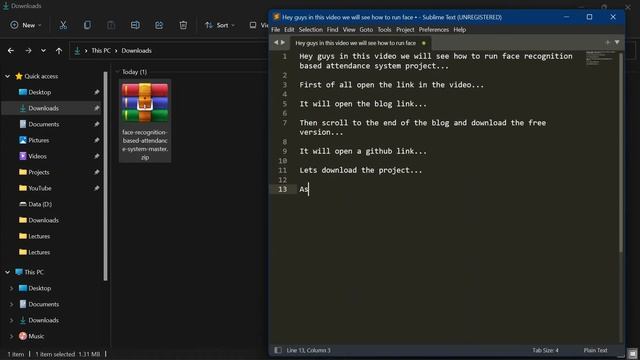Click 'Line 13, Column 3' in status bar
This screenshot has height=360, width=640.
(309, 350)
